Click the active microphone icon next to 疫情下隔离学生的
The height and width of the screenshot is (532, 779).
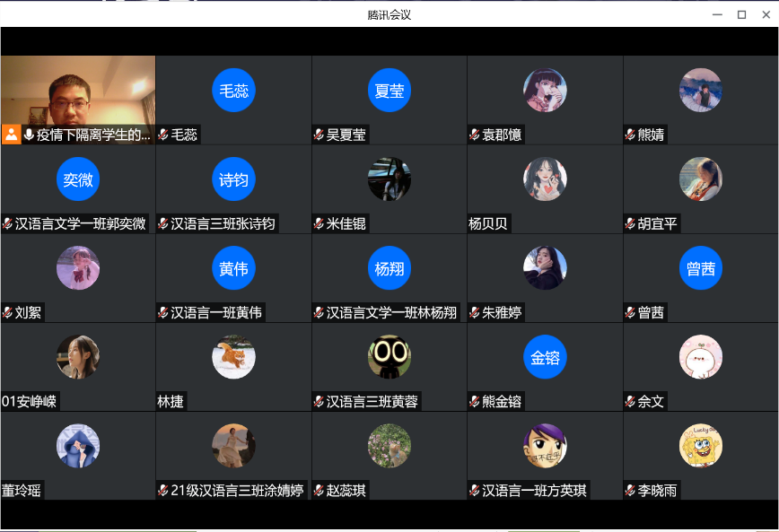point(29,135)
